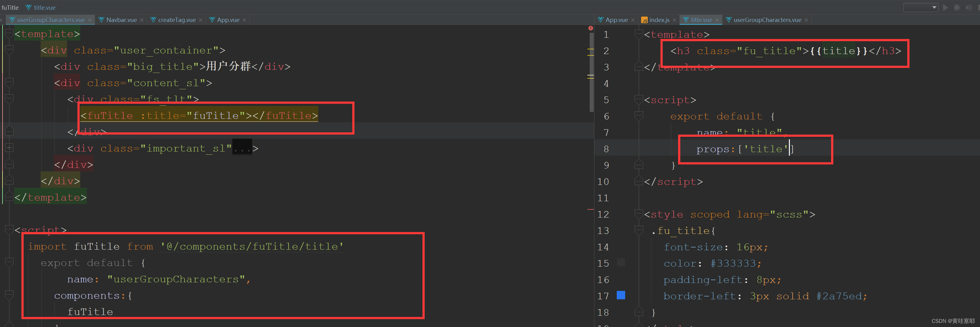Close the userGroupCharacters.vue tab in the left pane
980x327 pixels.
[90, 20]
